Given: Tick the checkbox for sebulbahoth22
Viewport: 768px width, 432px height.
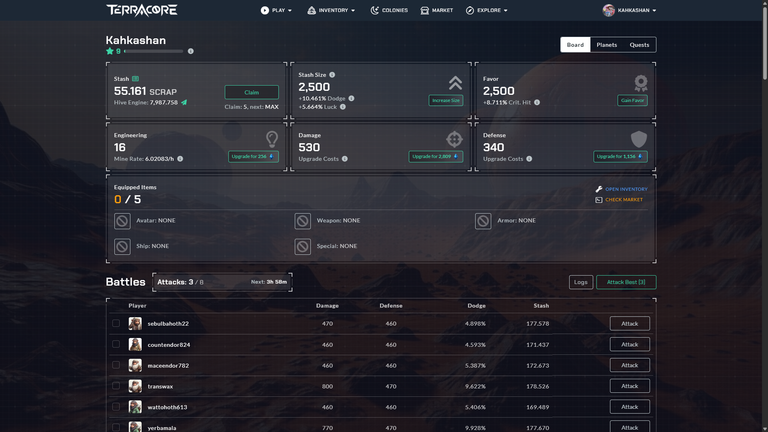Looking at the screenshot, I should [x=116, y=323].
